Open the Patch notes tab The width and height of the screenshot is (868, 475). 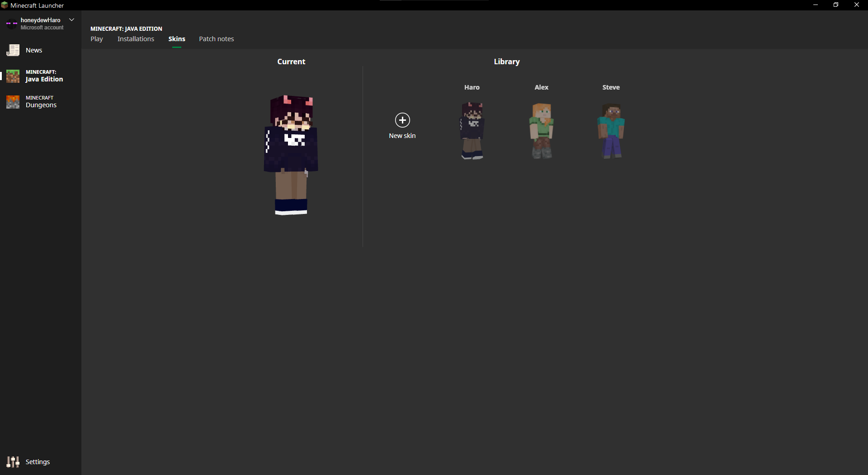217,39
